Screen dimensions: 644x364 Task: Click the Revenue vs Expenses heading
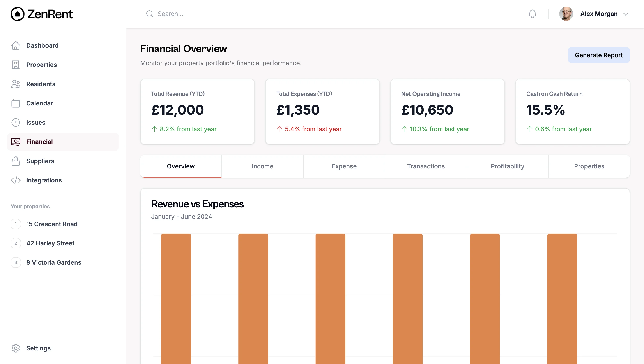pyautogui.click(x=197, y=204)
